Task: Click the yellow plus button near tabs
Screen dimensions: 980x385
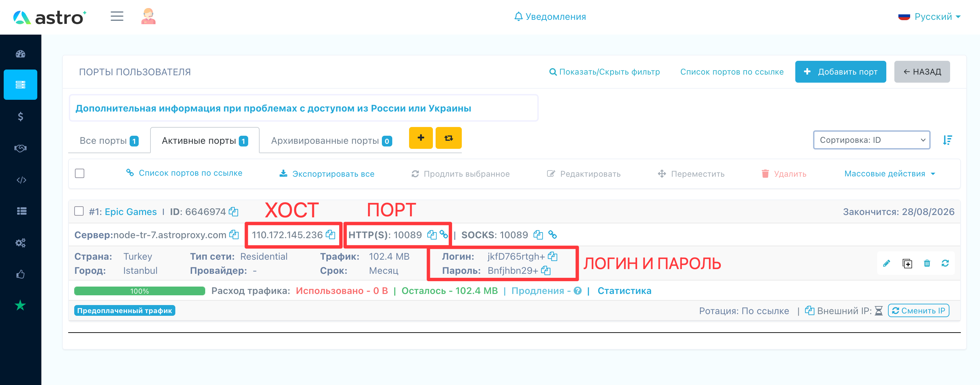Action: pyautogui.click(x=421, y=138)
